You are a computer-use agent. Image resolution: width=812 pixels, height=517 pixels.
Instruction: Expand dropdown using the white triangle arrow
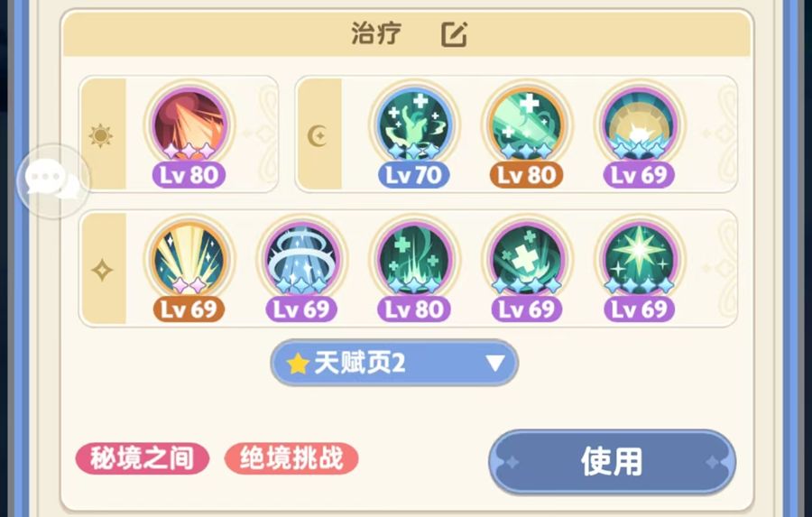click(495, 363)
